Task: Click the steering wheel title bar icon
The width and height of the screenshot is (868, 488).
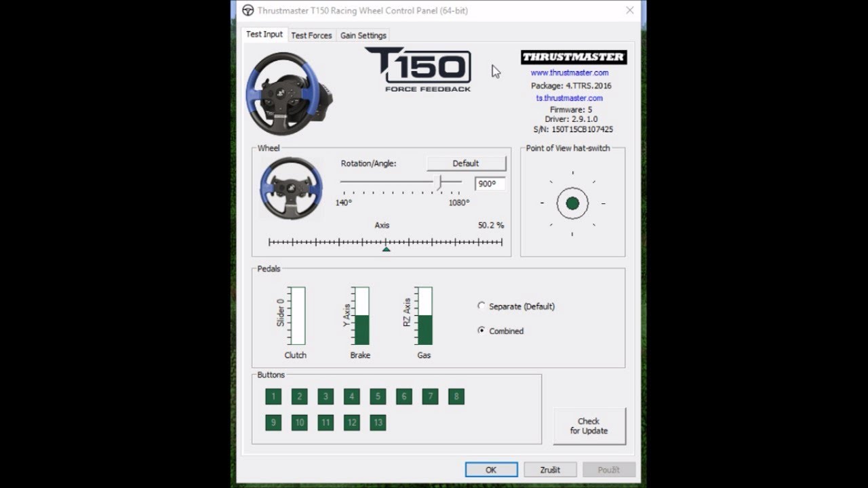Action: point(248,11)
